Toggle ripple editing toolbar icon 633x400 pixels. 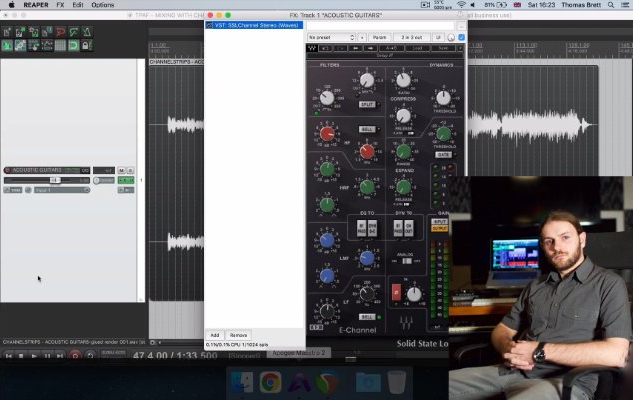tap(34, 45)
